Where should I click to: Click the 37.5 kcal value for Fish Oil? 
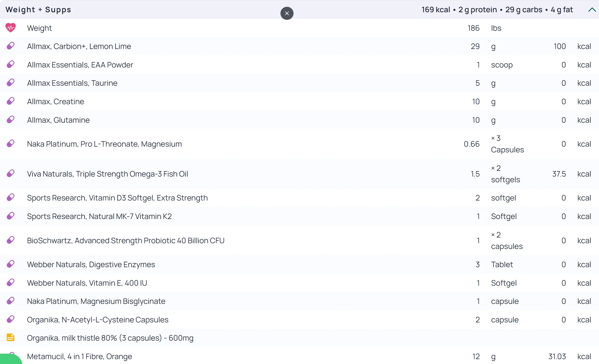[559, 174]
